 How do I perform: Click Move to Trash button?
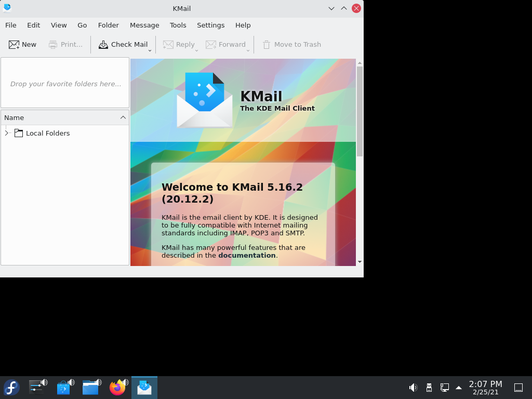point(292,45)
